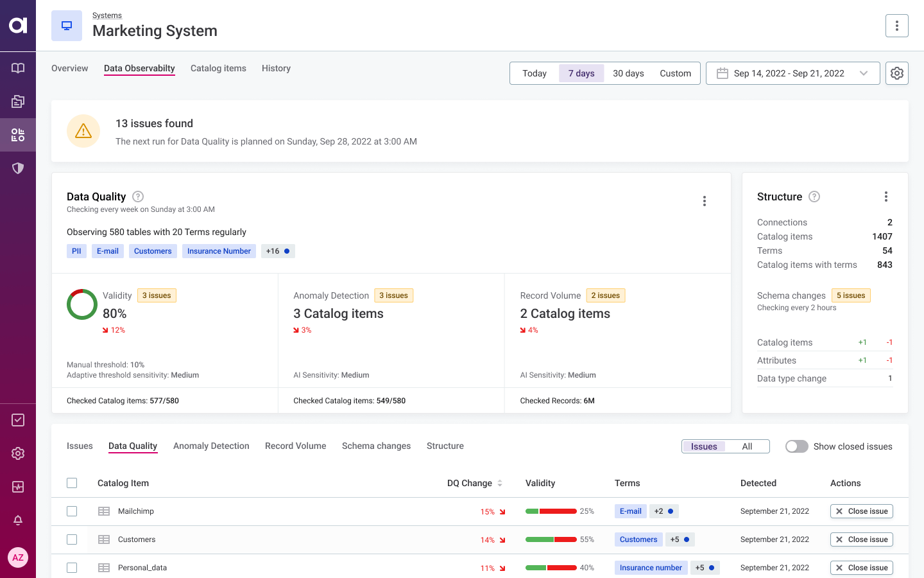Screen dimensions: 924x578
Task: Open the Data Quality three-dot menu
Action: [705, 201]
